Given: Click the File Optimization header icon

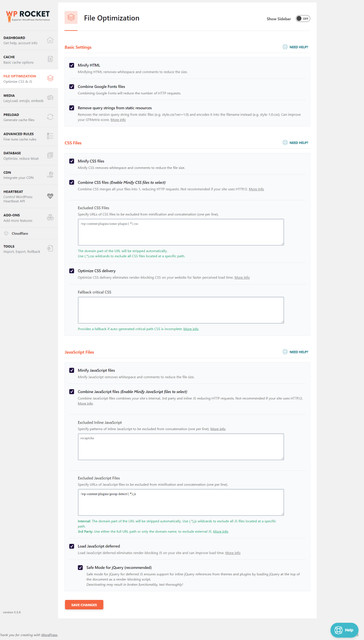Looking at the screenshot, I should tap(71, 18).
